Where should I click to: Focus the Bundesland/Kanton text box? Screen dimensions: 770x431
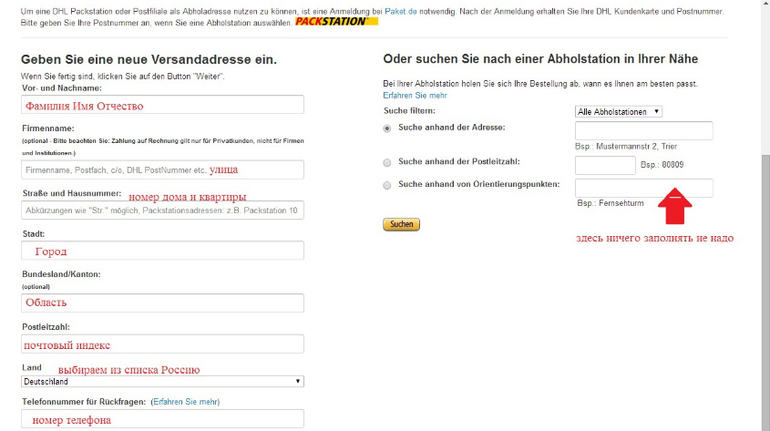pyautogui.click(x=162, y=302)
